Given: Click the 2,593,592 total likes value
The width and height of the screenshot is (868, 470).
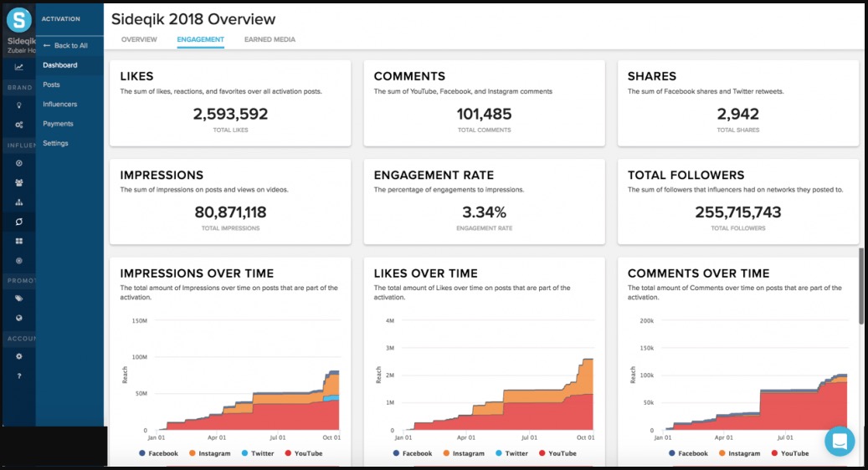Looking at the screenshot, I should pos(230,114).
